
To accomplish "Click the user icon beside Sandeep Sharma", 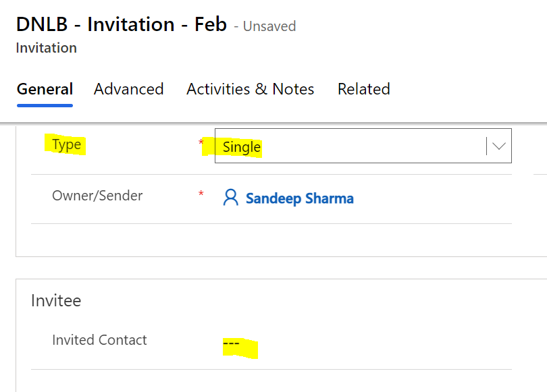I will click(230, 198).
